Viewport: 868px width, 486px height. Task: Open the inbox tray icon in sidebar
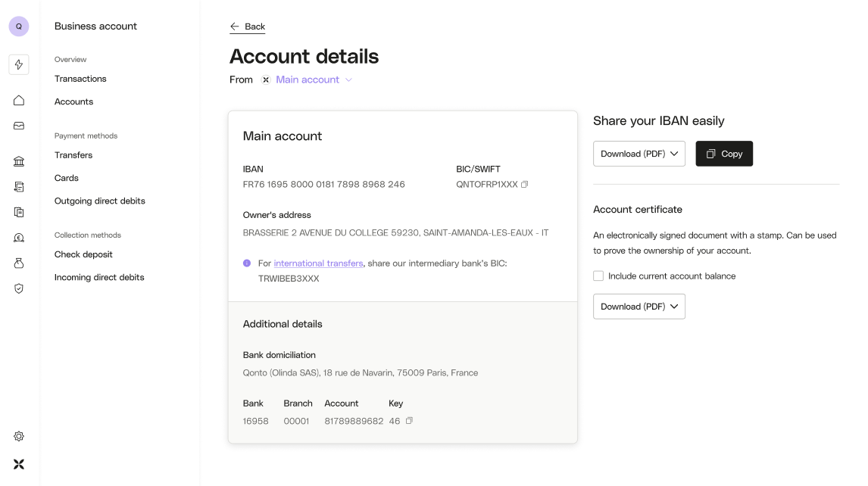[19, 126]
